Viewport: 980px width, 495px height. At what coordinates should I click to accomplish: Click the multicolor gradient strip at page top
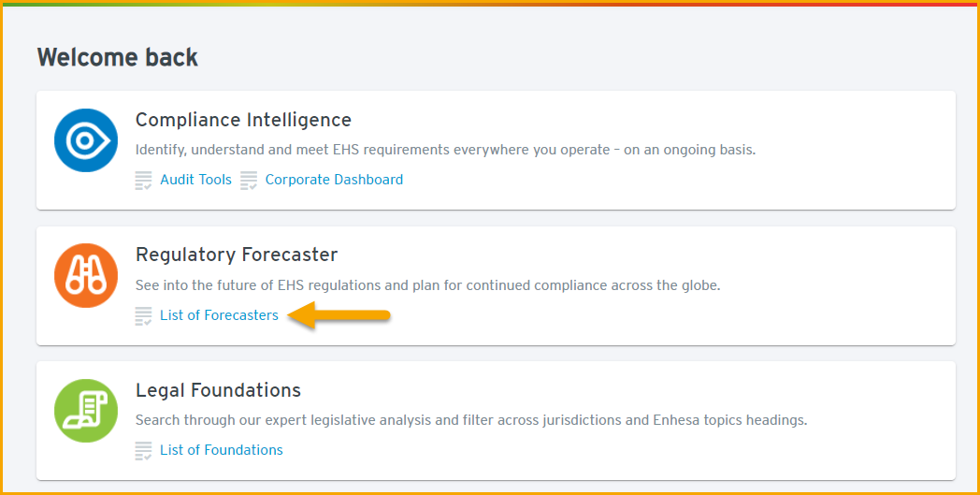pyautogui.click(x=490, y=3)
